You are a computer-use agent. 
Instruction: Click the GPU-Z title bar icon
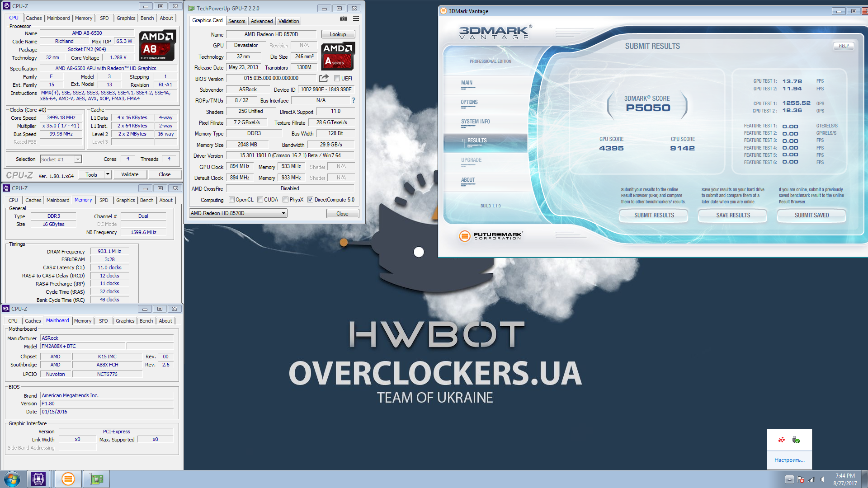192,8
